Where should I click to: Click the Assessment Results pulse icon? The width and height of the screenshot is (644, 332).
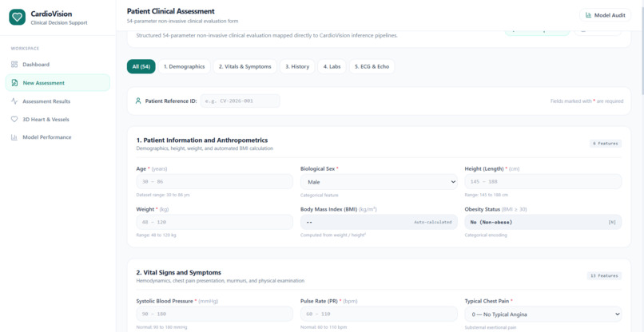[x=14, y=101]
